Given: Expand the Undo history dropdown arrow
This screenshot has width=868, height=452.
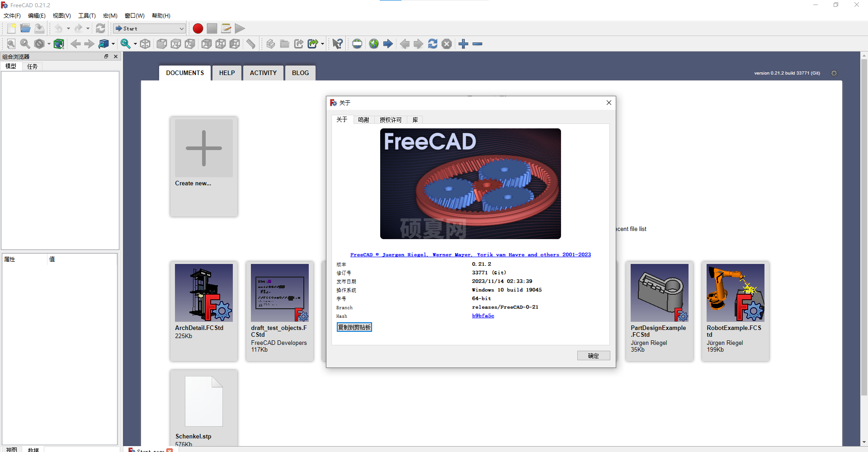Looking at the screenshot, I should (68, 28).
